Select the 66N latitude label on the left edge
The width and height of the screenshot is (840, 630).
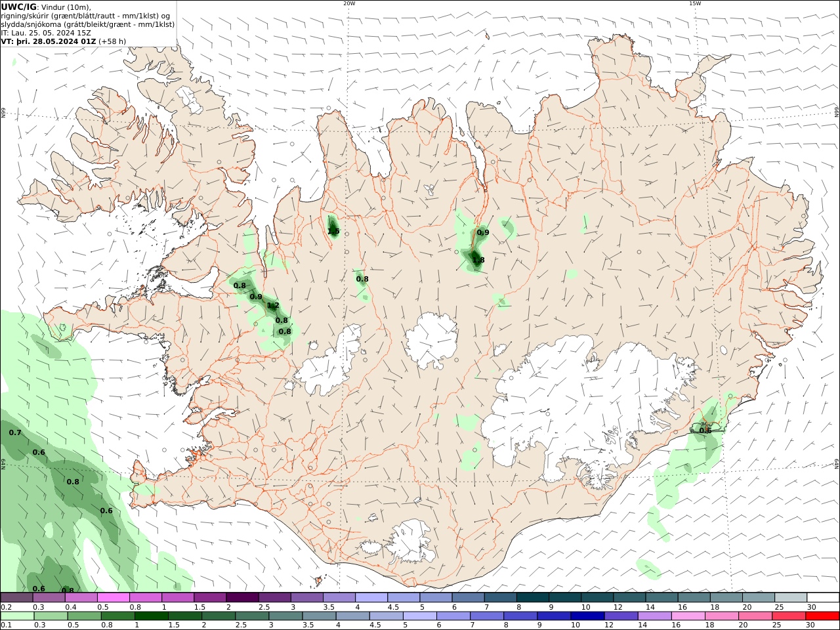point(3,114)
